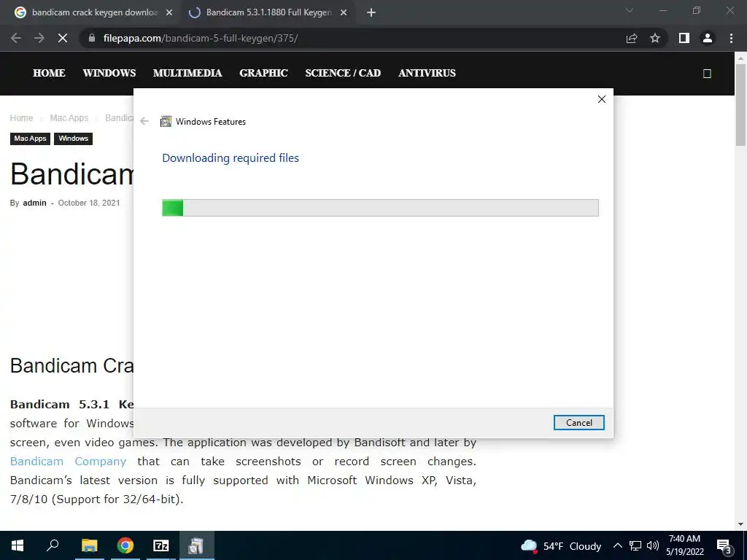The image size is (747, 560).
Task: Select the Windows category tag
Action: tap(74, 139)
